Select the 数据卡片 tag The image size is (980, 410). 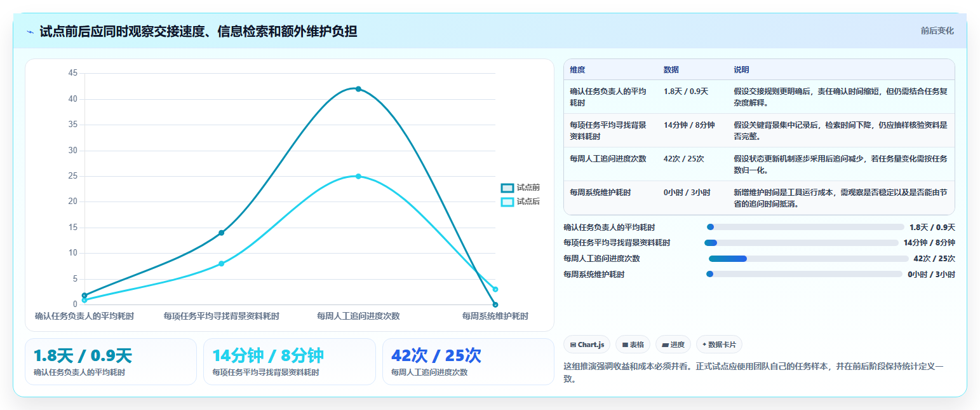point(719,345)
